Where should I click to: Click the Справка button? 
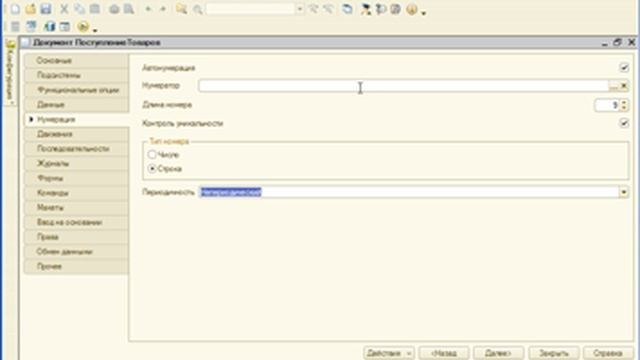(608, 353)
